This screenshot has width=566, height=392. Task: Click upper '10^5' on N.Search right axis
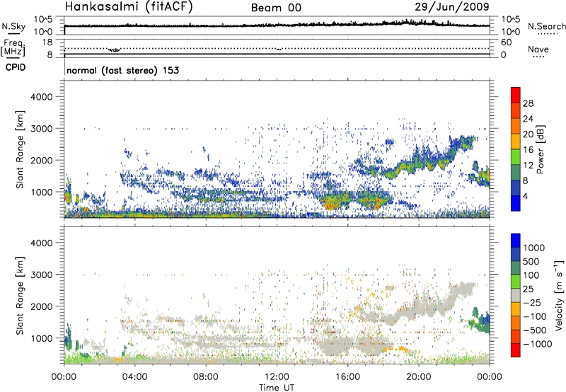(510, 20)
